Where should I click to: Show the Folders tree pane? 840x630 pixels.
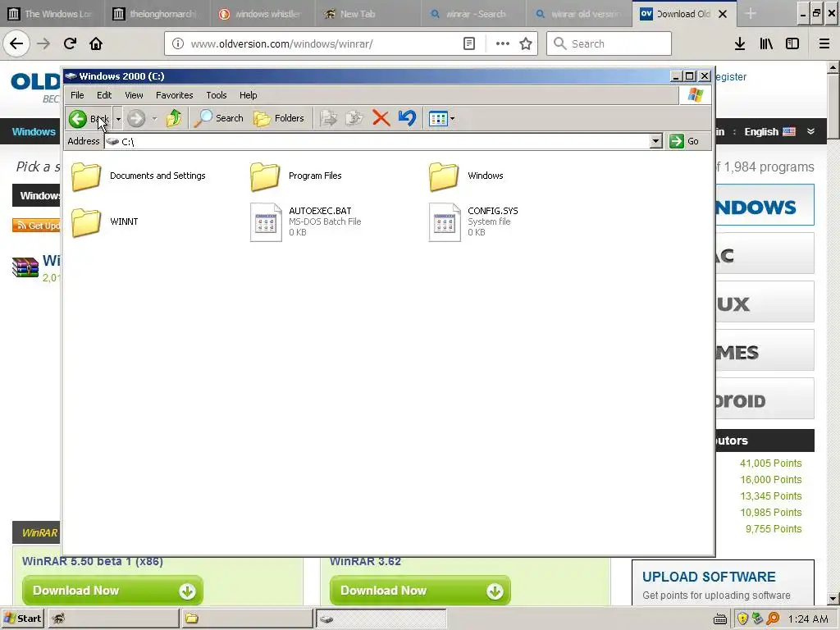pyautogui.click(x=279, y=118)
